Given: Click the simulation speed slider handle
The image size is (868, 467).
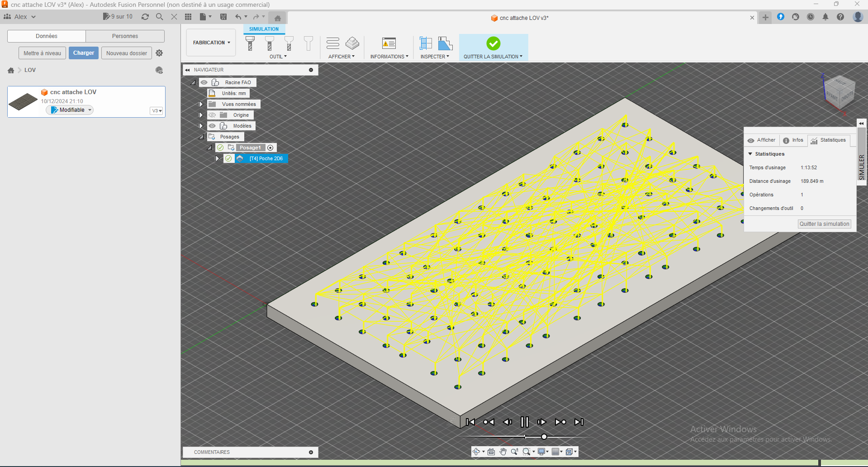Looking at the screenshot, I should pos(544,437).
